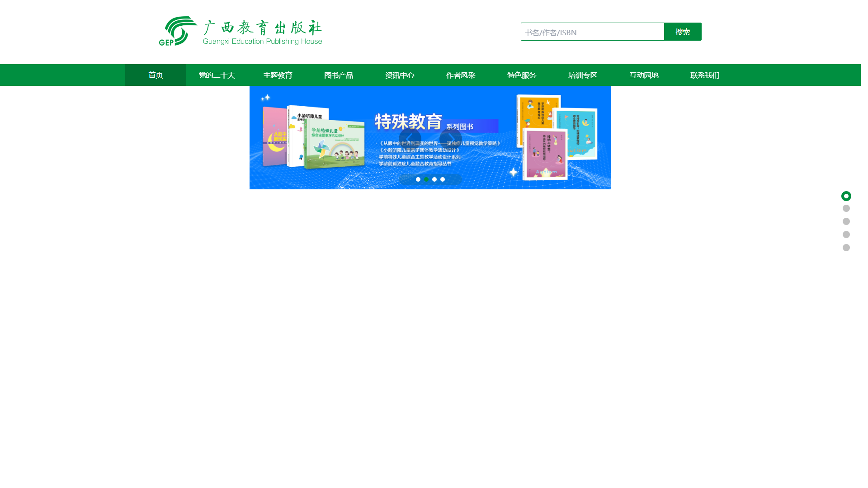
Task: Jump to third page section dot on right
Action: pyautogui.click(x=846, y=221)
